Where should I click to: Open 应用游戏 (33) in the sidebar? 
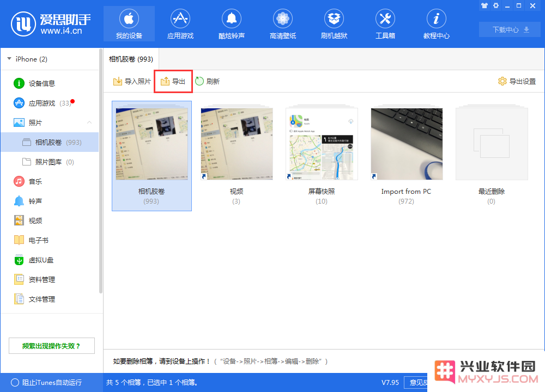[x=50, y=103]
